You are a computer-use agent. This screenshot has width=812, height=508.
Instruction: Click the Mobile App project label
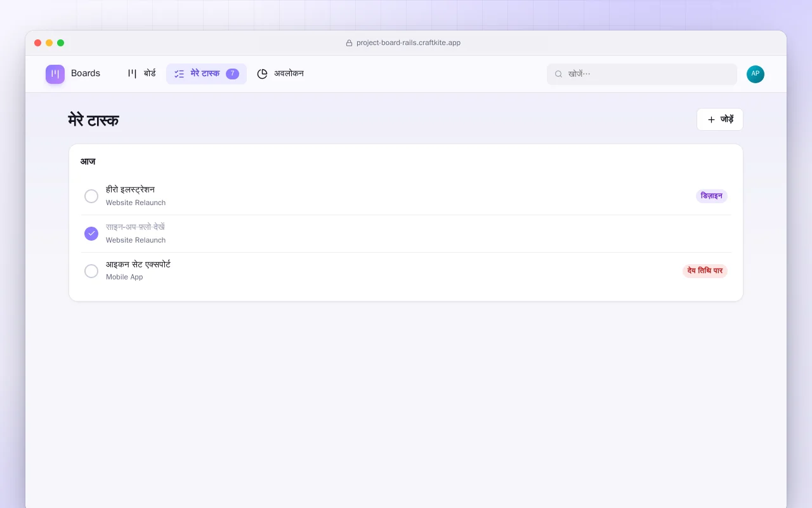pyautogui.click(x=124, y=277)
